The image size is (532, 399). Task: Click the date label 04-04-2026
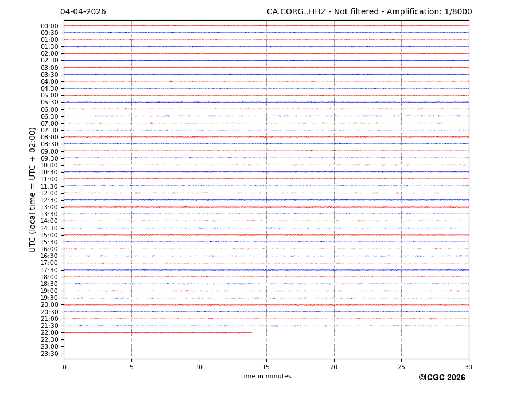coord(83,12)
